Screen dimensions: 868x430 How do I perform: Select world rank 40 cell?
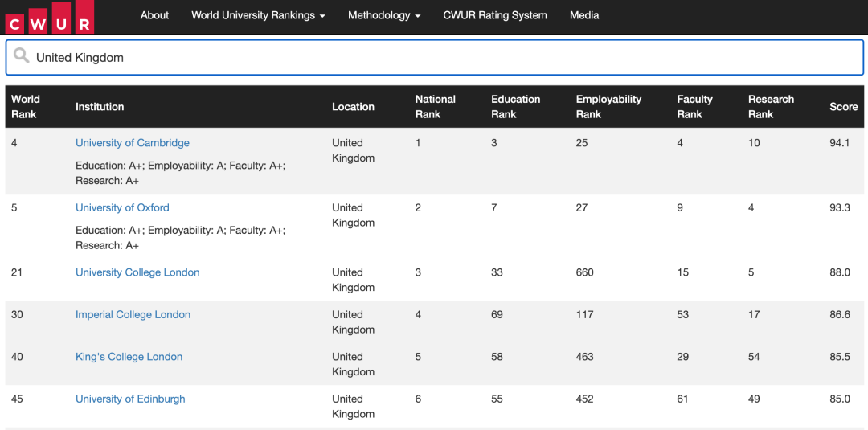[x=17, y=356]
